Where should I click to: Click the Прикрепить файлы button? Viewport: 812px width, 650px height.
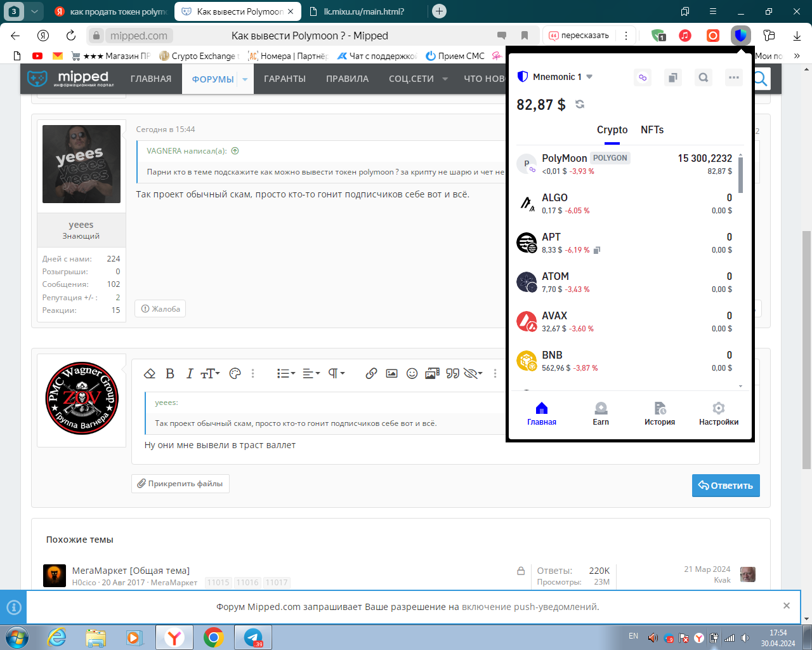pos(181,484)
